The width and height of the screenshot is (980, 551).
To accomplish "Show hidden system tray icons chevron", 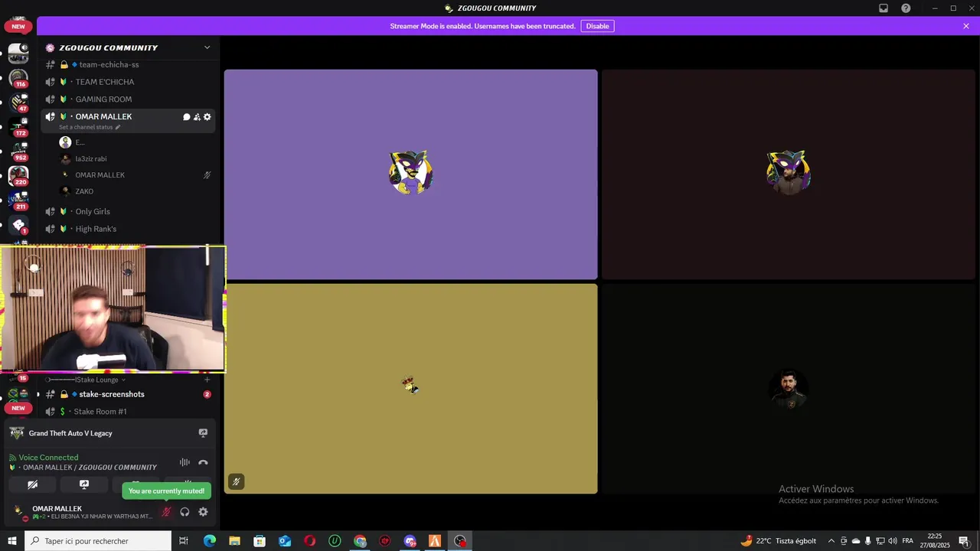I will click(831, 541).
